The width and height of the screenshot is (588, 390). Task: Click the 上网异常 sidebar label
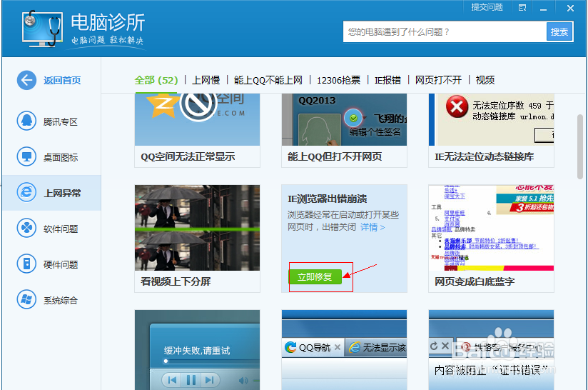(62, 193)
